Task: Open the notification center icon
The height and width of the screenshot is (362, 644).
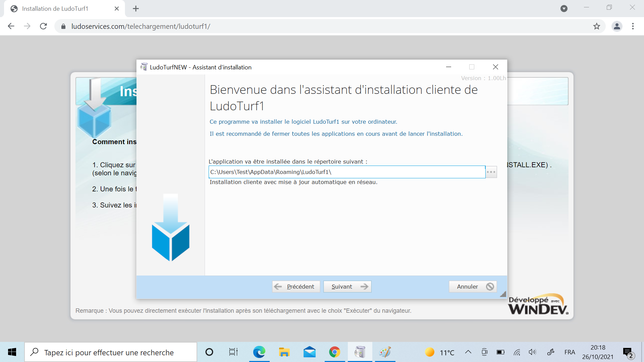Action: coord(629,353)
